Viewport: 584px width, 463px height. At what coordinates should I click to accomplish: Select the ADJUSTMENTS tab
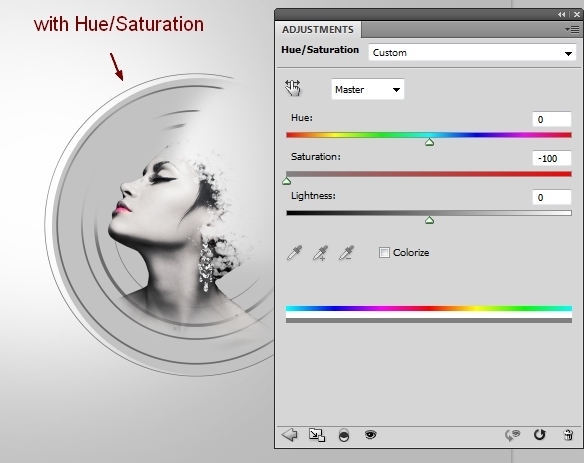pos(318,29)
